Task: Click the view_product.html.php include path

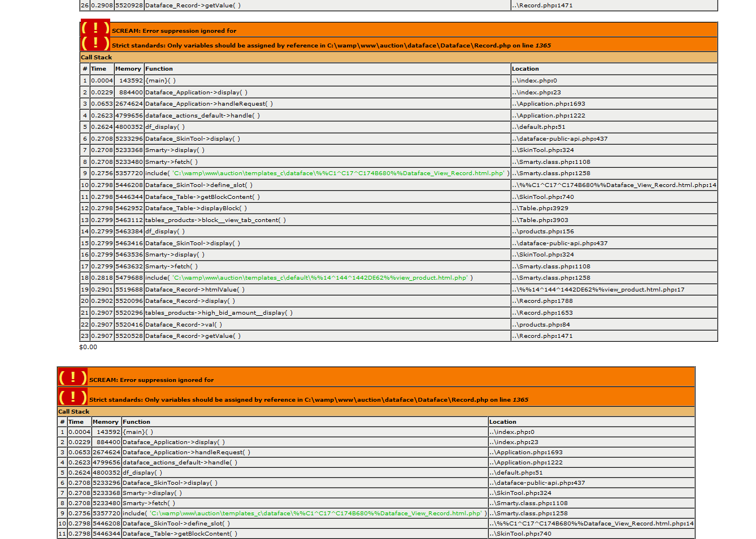Action: click(320, 278)
